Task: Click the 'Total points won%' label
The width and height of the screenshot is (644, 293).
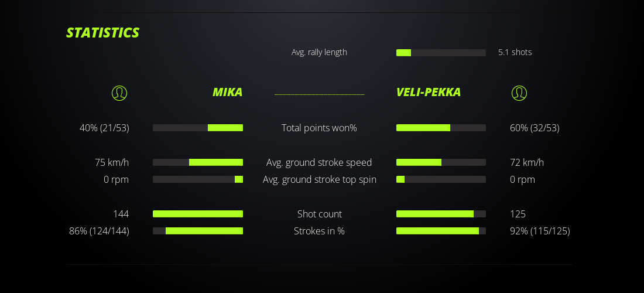Action: [319, 128]
